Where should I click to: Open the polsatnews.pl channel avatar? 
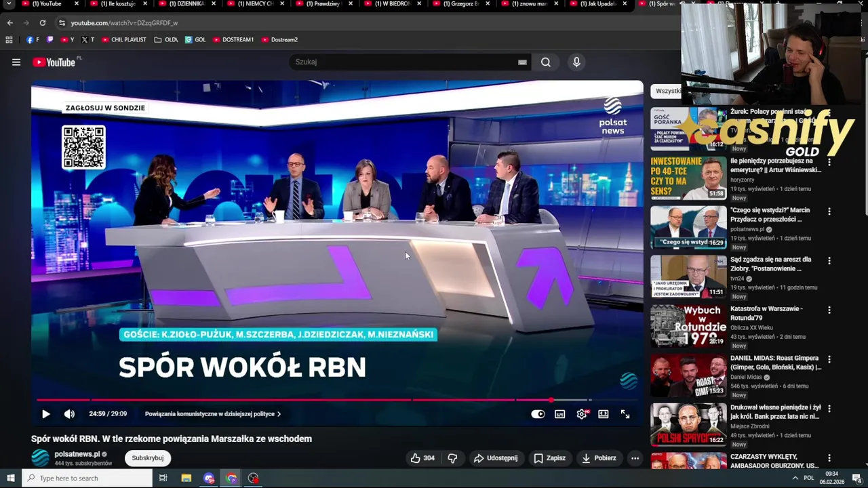point(41,458)
